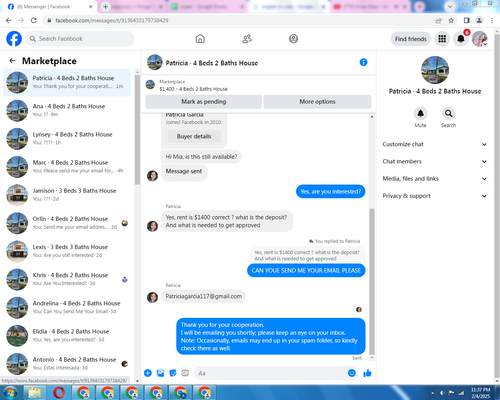Screen dimensions: 500x400
Task: Focus the Search Facebook field
Action: point(80,39)
